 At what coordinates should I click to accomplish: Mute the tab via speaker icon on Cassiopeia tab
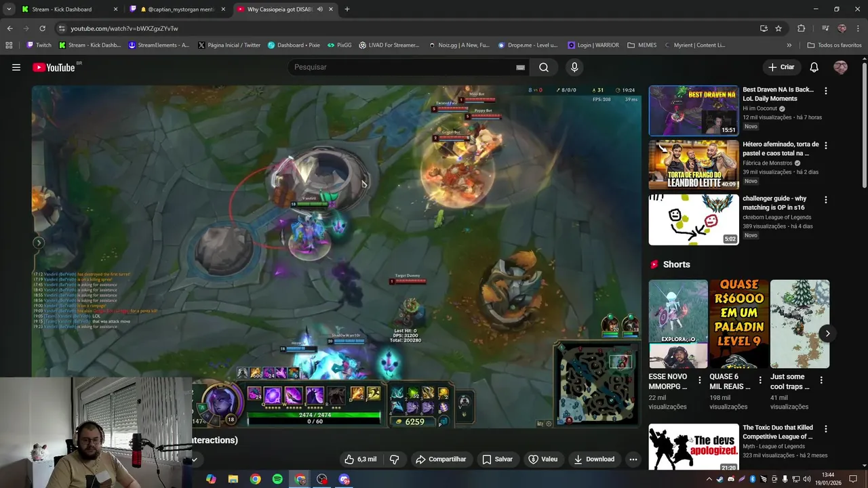click(x=320, y=9)
